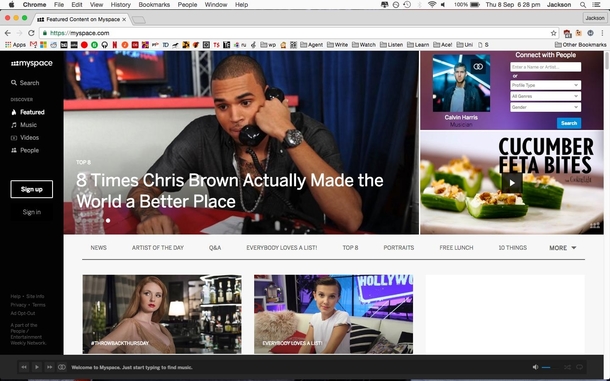Open the #ThrowbackThursday article thumbnail
The width and height of the screenshot is (610, 381).
[162, 314]
